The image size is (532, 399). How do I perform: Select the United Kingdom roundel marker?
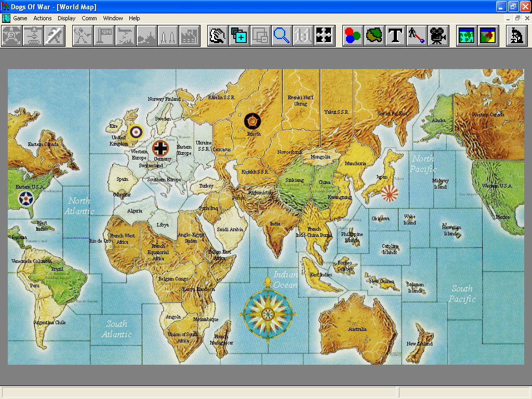click(137, 131)
